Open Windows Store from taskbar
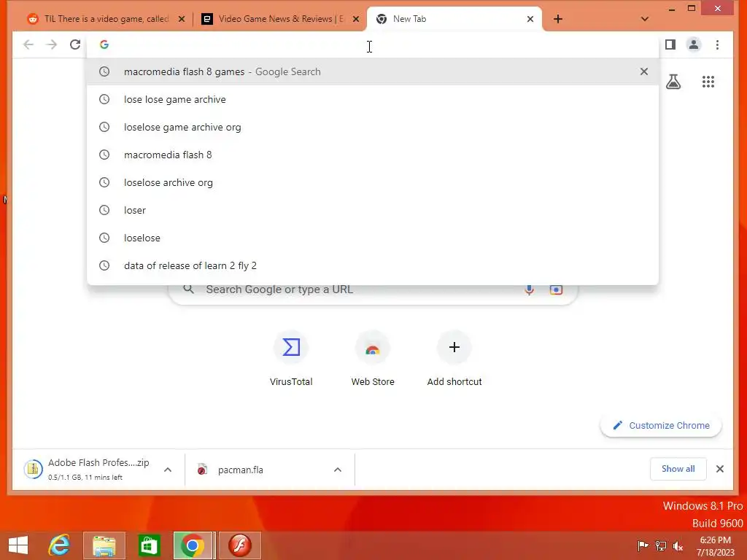The image size is (747, 560). click(x=149, y=545)
